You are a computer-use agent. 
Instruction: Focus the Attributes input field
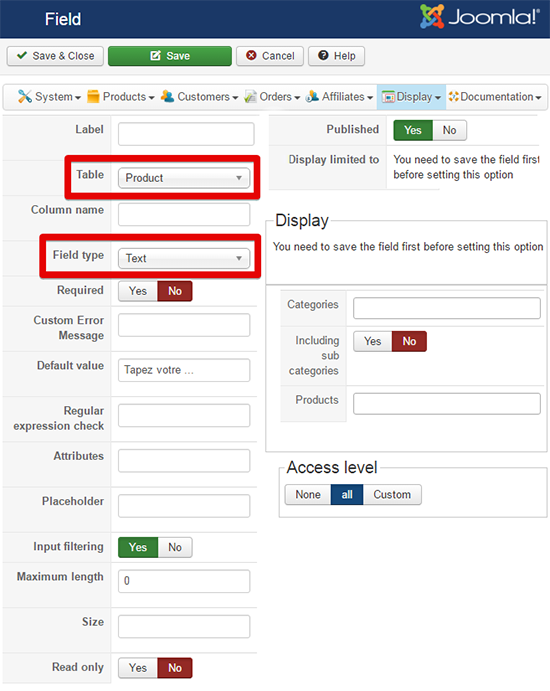pyautogui.click(x=184, y=461)
